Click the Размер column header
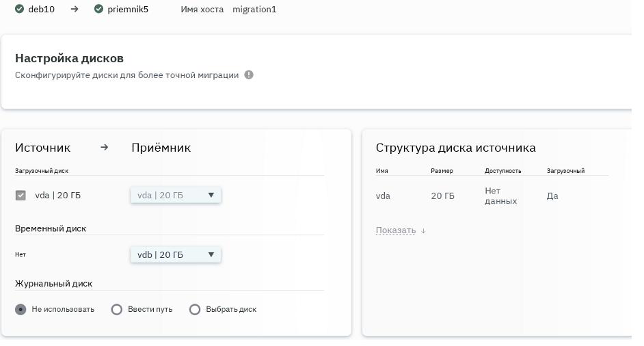The width and height of the screenshot is (644, 346). point(442,171)
